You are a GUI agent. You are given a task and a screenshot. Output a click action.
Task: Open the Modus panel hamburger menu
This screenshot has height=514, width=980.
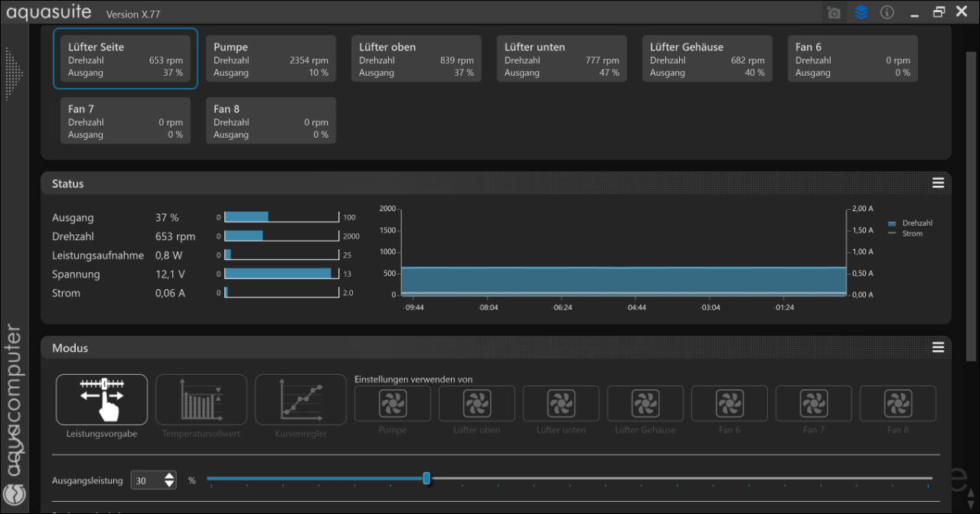[938, 347]
